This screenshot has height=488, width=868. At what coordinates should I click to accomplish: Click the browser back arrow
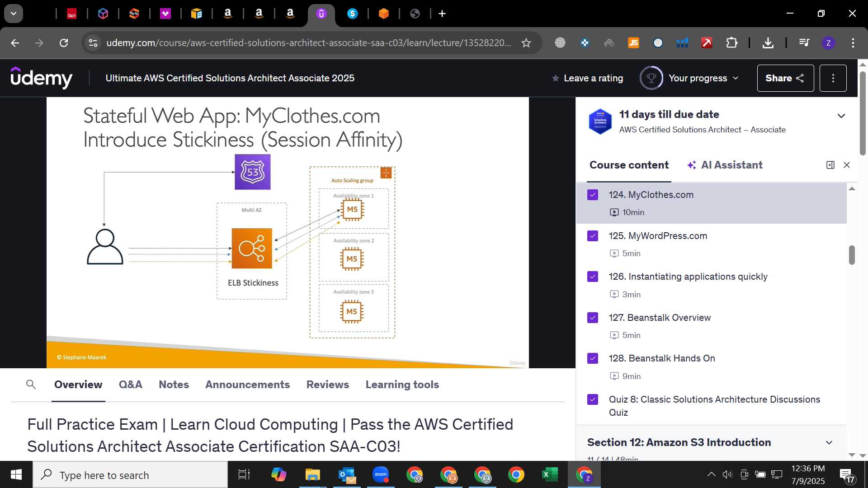click(15, 43)
